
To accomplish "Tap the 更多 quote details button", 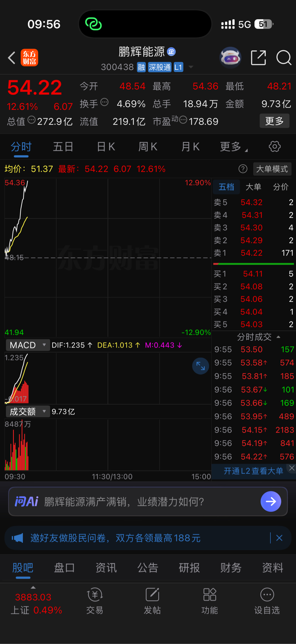I will (x=274, y=121).
